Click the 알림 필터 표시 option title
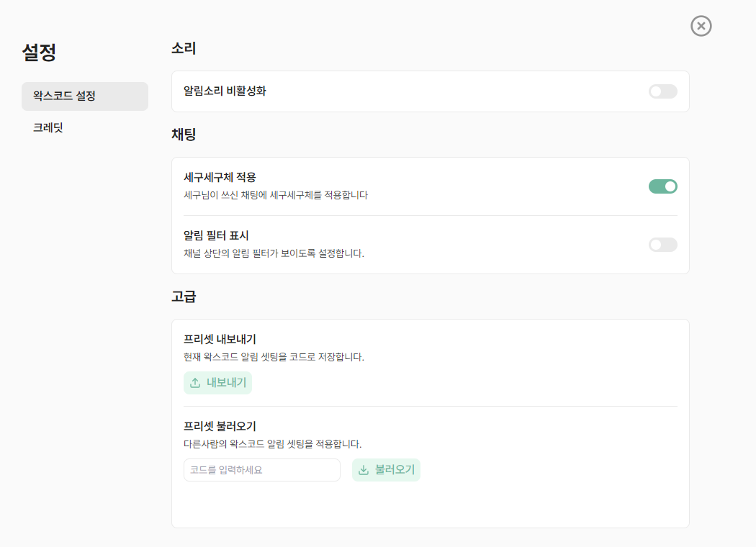The height and width of the screenshot is (547, 756). (x=216, y=235)
